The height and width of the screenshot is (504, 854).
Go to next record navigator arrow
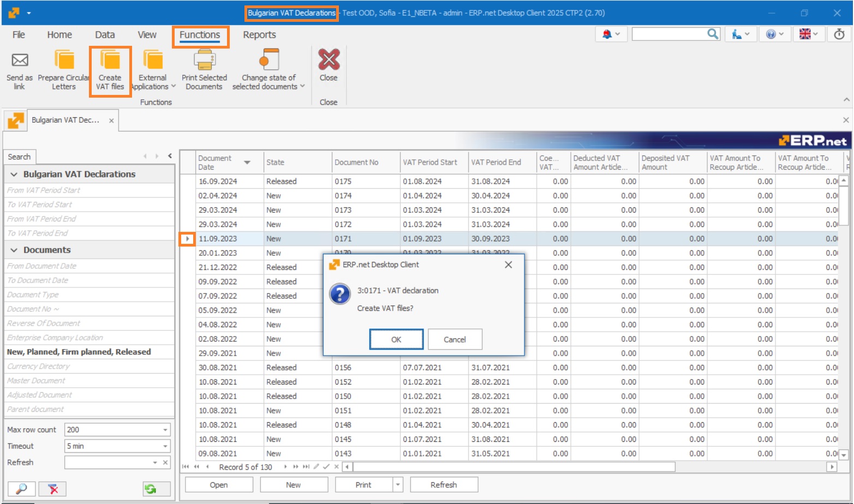[x=285, y=467]
